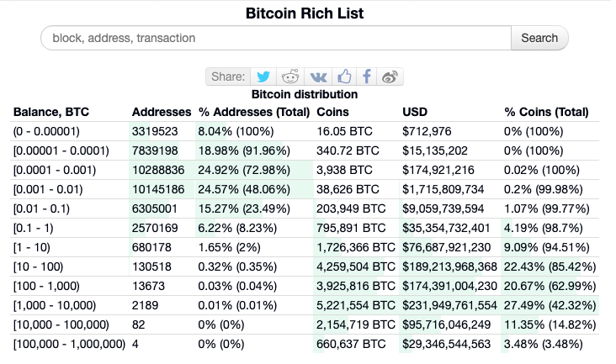Click the Search button
Image resolution: width=616 pixels, height=364 pixels.
539,38
